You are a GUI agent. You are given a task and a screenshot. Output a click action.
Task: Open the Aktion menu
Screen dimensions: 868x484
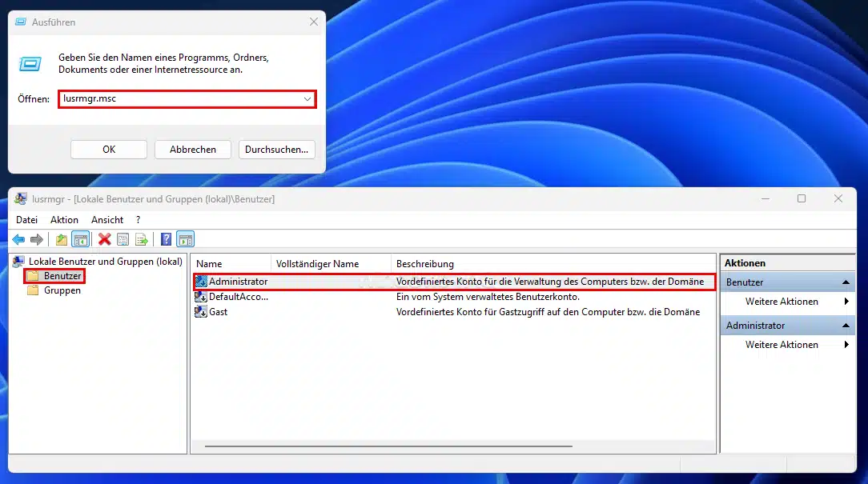coord(64,219)
